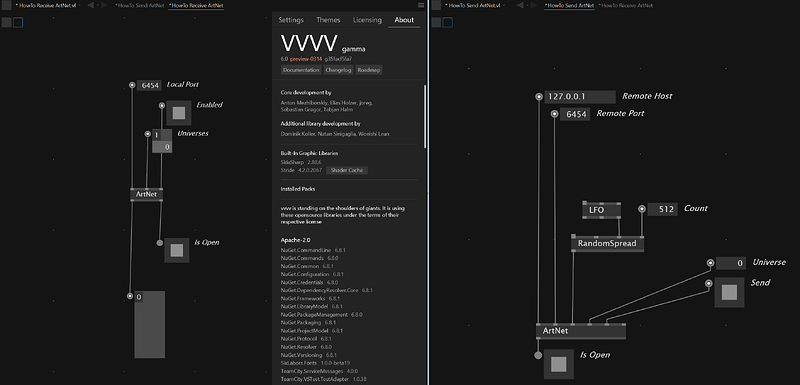
Task: Switch to the Themes tab
Action: [x=328, y=20]
